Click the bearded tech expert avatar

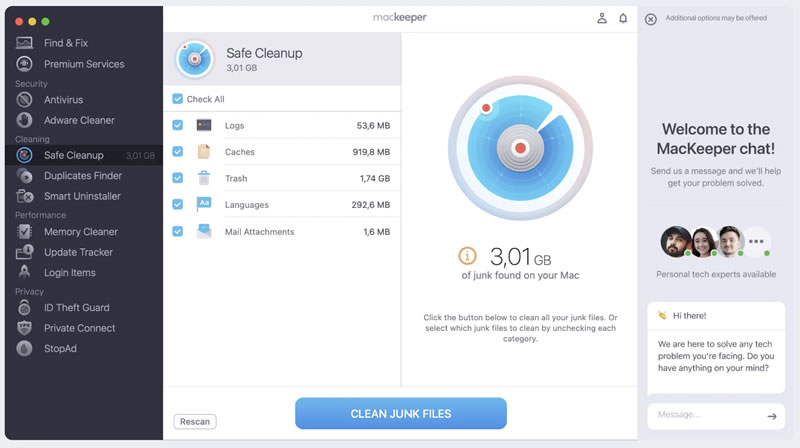point(676,241)
